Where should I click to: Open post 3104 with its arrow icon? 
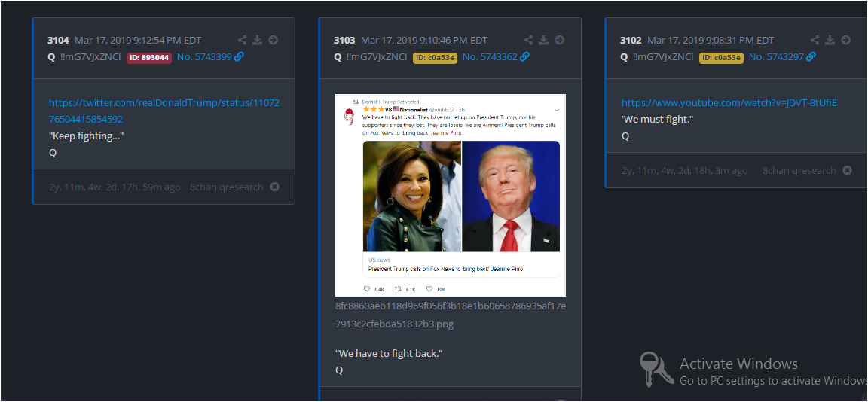273,40
